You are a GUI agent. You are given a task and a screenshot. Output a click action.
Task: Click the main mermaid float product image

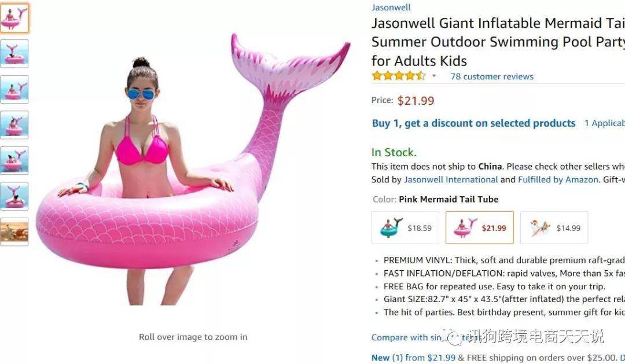[x=193, y=170]
